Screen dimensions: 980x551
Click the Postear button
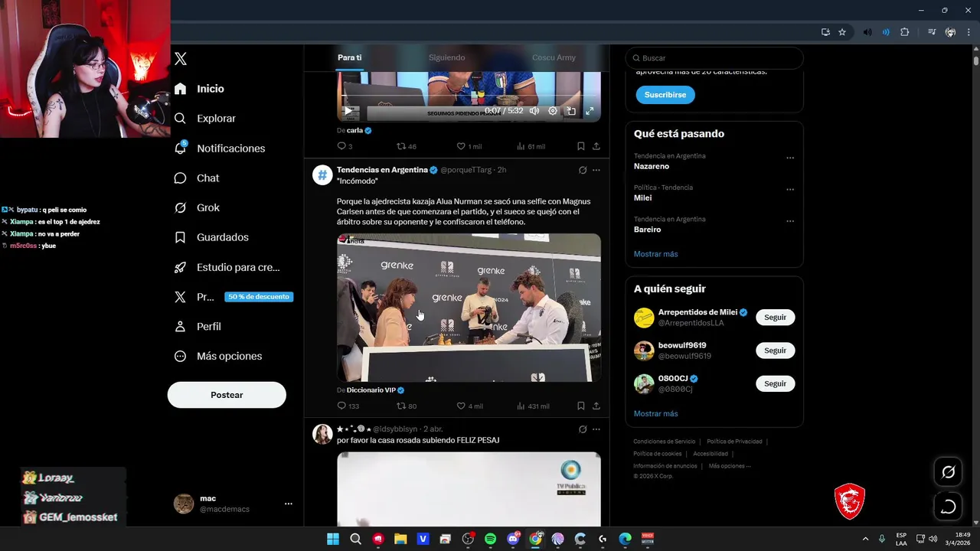coord(227,395)
